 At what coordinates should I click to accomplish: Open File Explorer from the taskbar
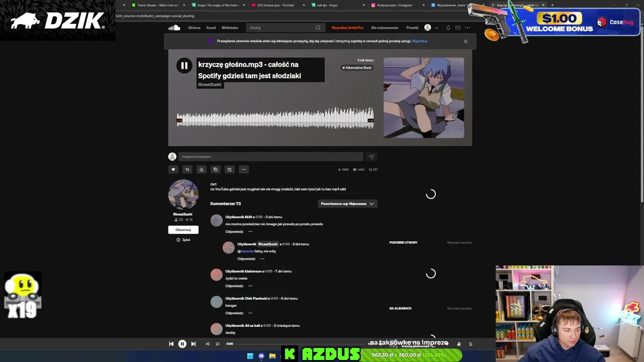click(272, 356)
